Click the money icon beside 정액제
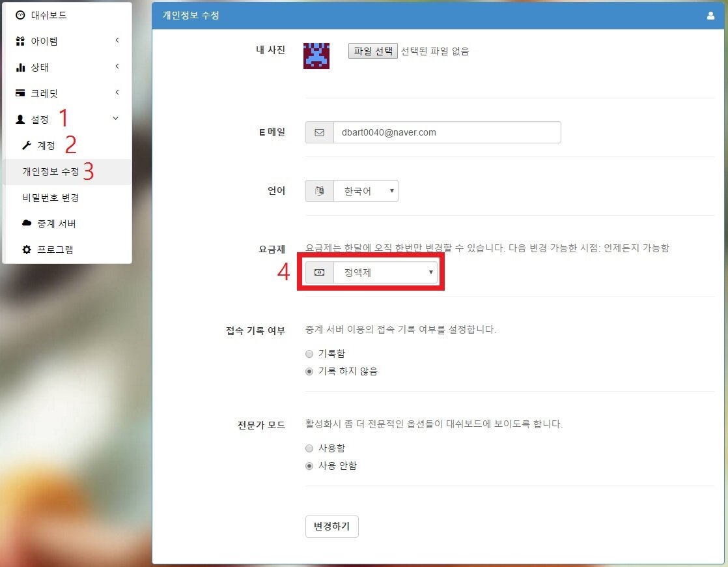 point(320,272)
